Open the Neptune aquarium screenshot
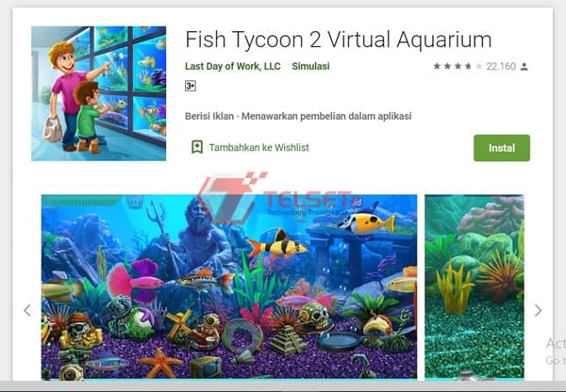This screenshot has width=566, height=392. click(229, 287)
